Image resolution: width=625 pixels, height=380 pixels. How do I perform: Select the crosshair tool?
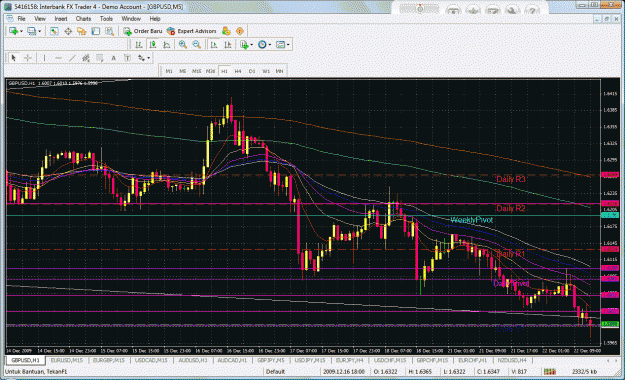pyautogui.click(x=28, y=58)
